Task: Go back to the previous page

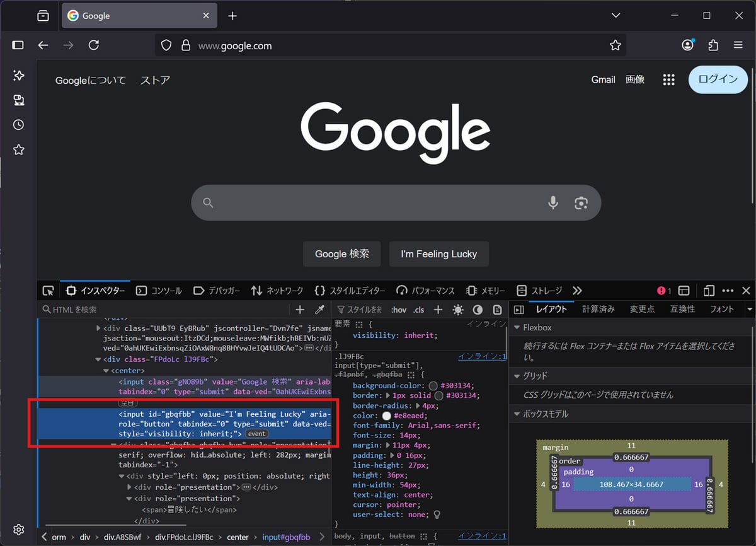Action: [x=43, y=45]
